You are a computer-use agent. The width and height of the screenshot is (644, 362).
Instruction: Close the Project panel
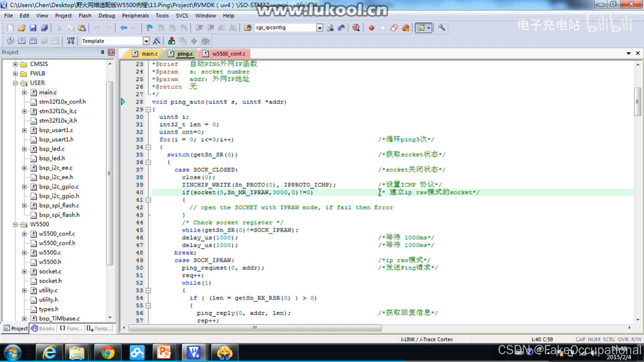[111, 53]
